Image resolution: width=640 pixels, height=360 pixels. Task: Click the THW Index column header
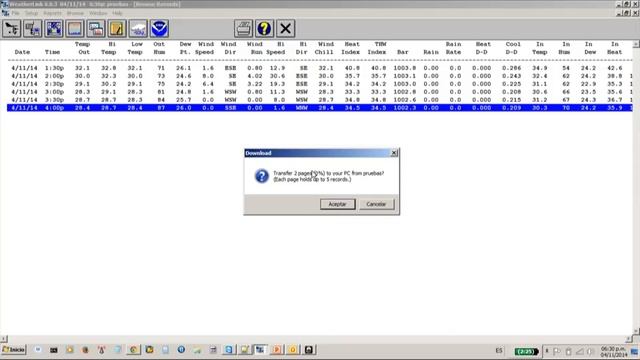click(378, 48)
